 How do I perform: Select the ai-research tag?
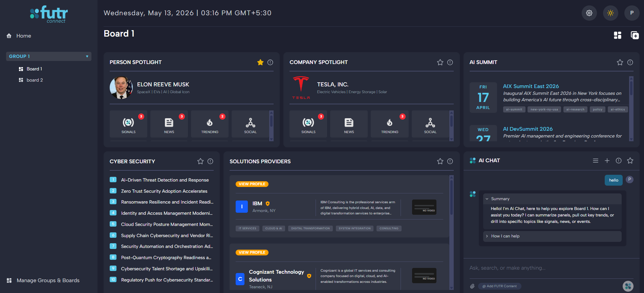point(575,109)
